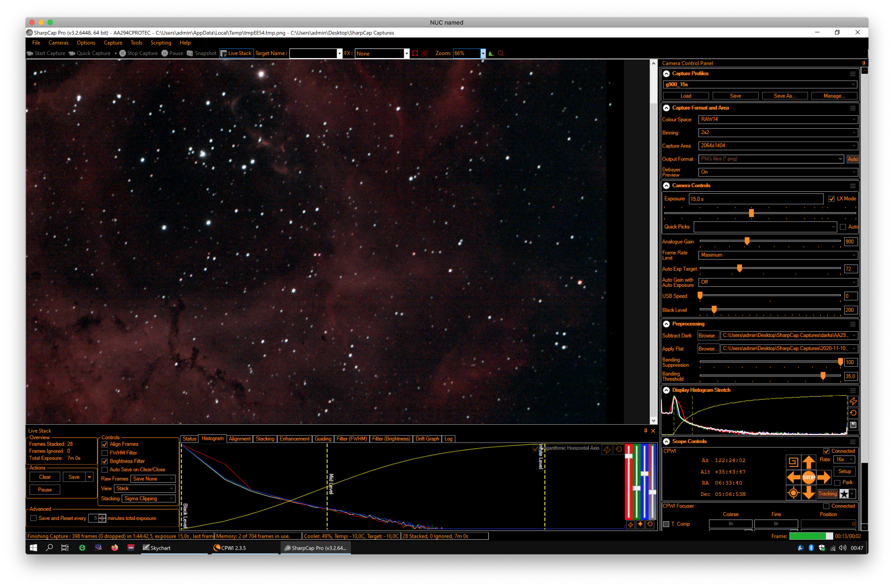The image size is (894, 588).
Task: Open the Binning dropdown
Action: point(778,132)
